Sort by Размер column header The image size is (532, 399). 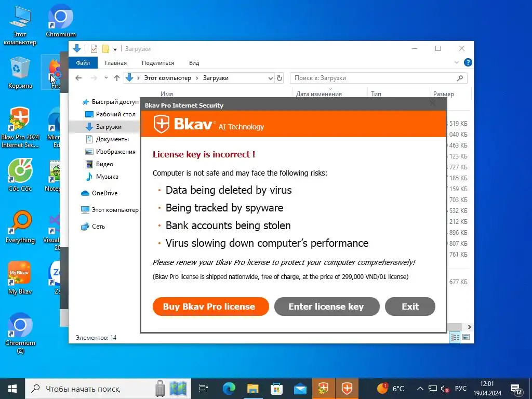[444, 94]
